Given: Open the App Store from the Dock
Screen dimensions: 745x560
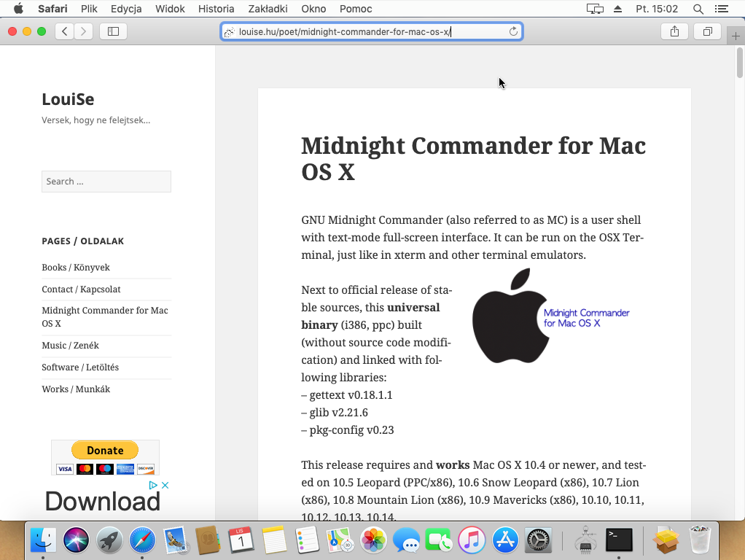Looking at the screenshot, I should pos(505,540).
